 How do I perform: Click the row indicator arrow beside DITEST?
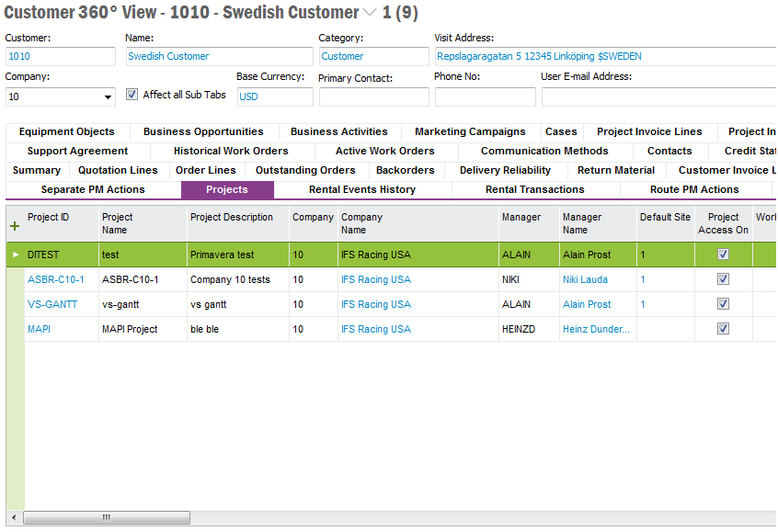tap(14, 255)
